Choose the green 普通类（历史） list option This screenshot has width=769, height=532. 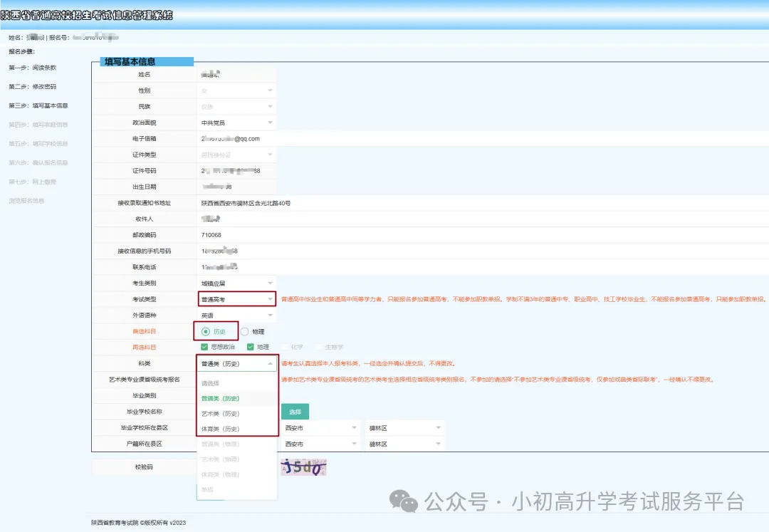(x=236, y=398)
